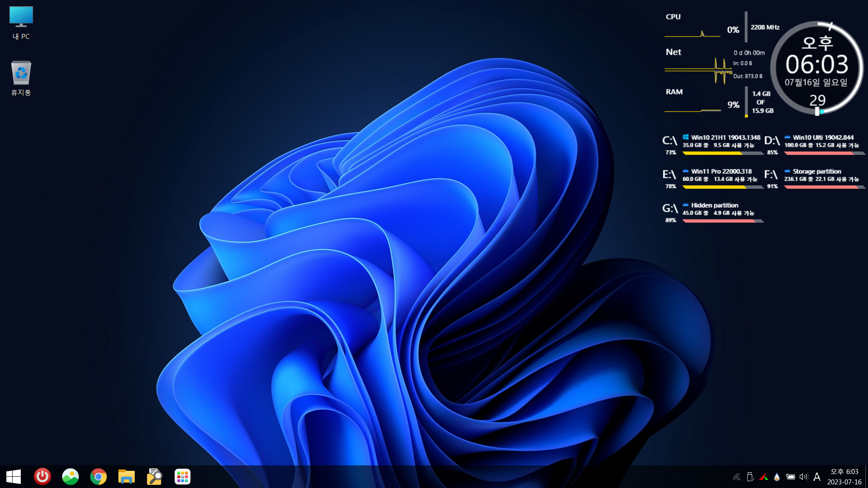
Task: Click the '45.0 GB 중 4.9 GB 사용 가능' text
Action: click(x=718, y=213)
